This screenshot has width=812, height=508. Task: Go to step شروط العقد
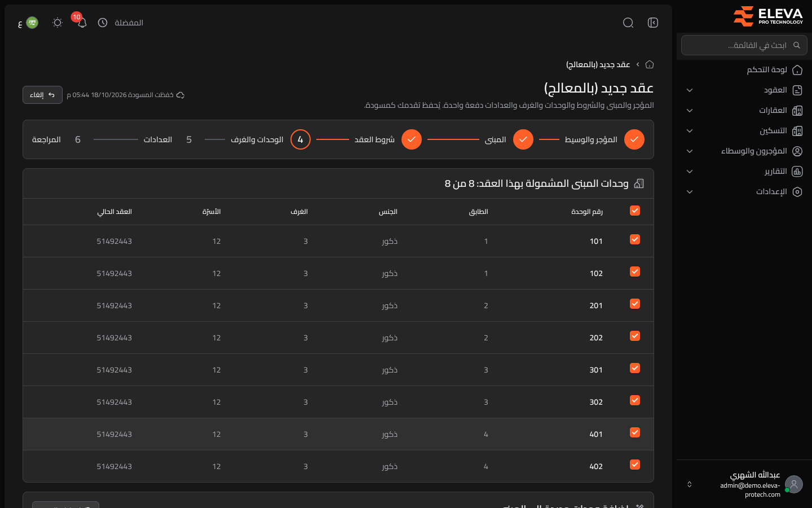click(x=388, y=139)
